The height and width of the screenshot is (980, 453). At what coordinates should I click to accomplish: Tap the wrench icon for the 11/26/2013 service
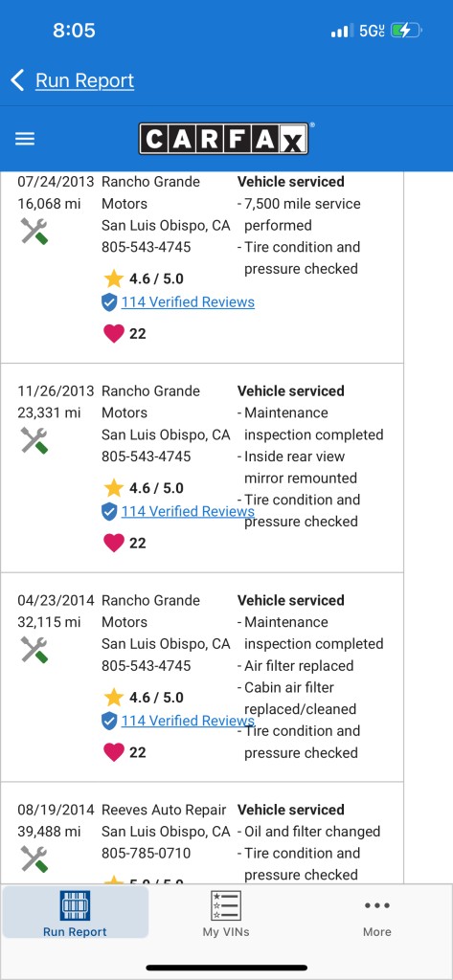[34, 440]
